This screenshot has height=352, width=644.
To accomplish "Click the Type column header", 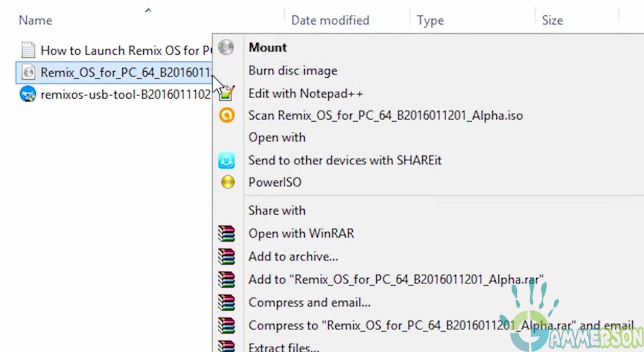I will pos(430,20).
